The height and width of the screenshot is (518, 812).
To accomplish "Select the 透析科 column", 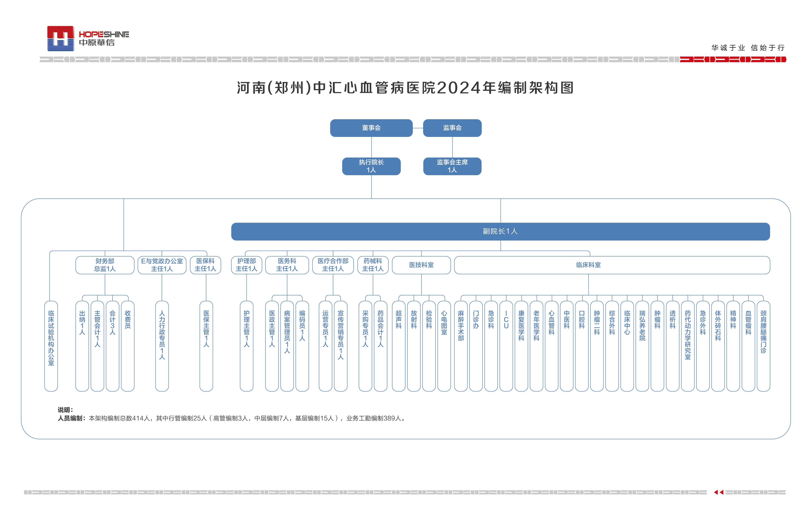I will [673, 346].
